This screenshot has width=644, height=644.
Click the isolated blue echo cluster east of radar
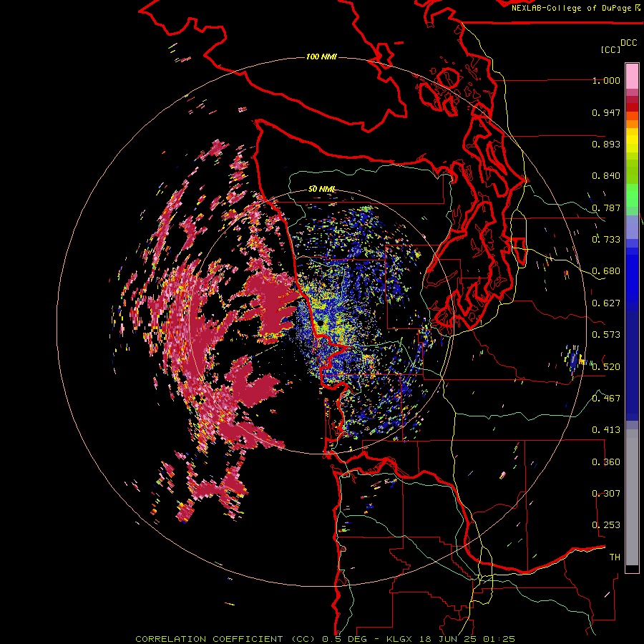(x=575, y=359)
